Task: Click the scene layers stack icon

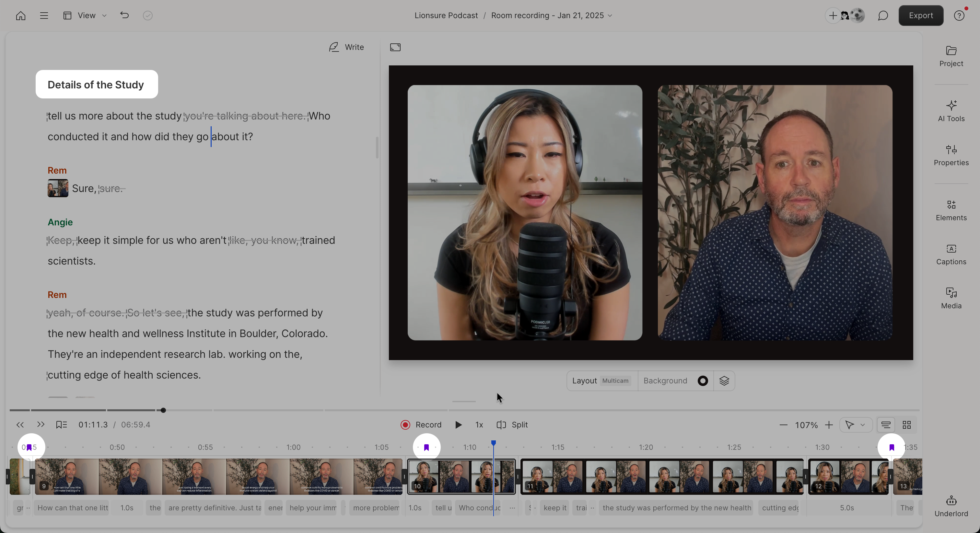Action: pyautogui.click(x=724, y=380)
